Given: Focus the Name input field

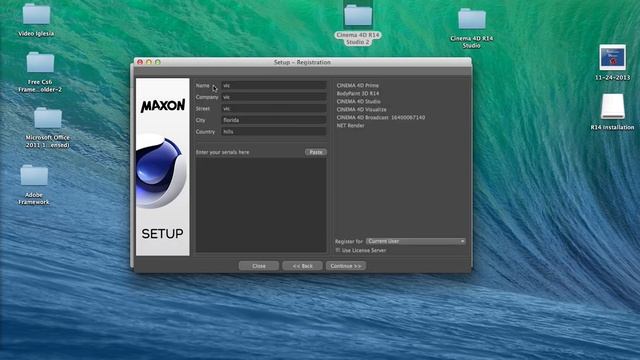Looking at the screenshot, I should coord(273,86).
